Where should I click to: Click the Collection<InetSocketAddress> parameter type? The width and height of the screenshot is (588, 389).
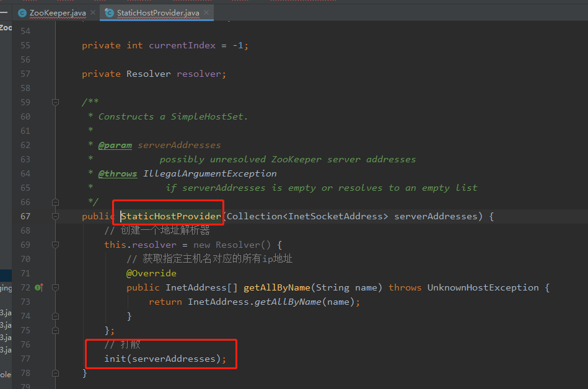tap(307, 216)
